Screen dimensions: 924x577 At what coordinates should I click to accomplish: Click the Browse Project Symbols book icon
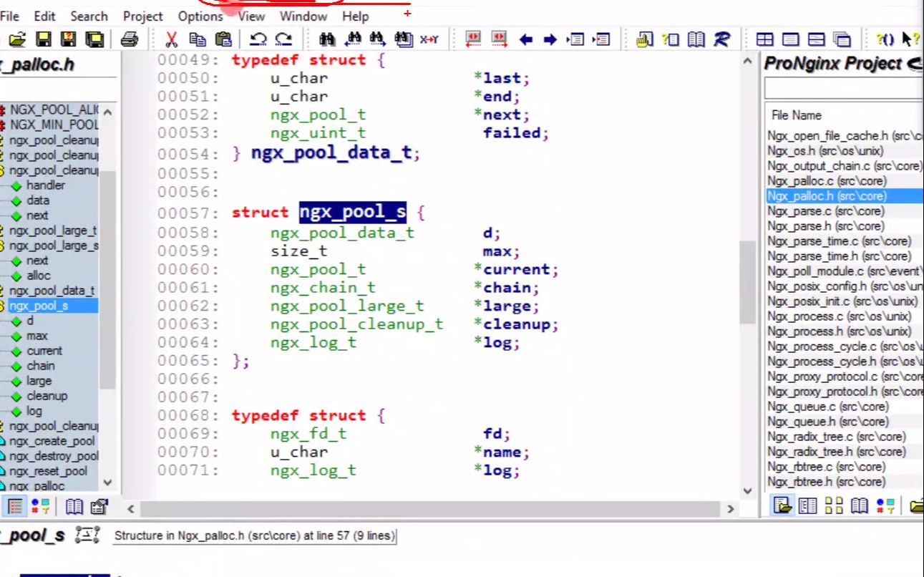696,39
